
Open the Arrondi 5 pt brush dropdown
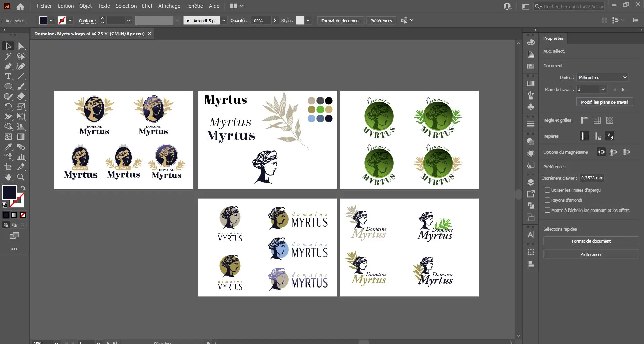(x=224, y=21)
